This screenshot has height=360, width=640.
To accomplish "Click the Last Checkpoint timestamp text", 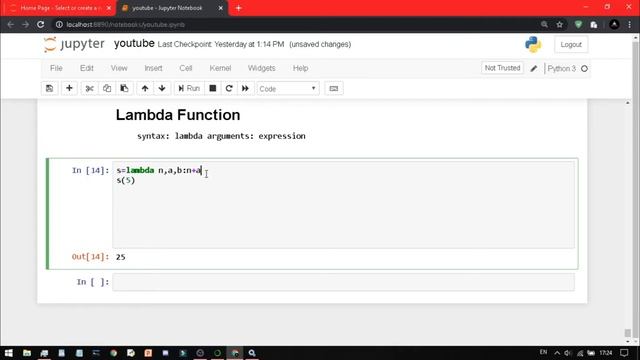I will 221,44.
